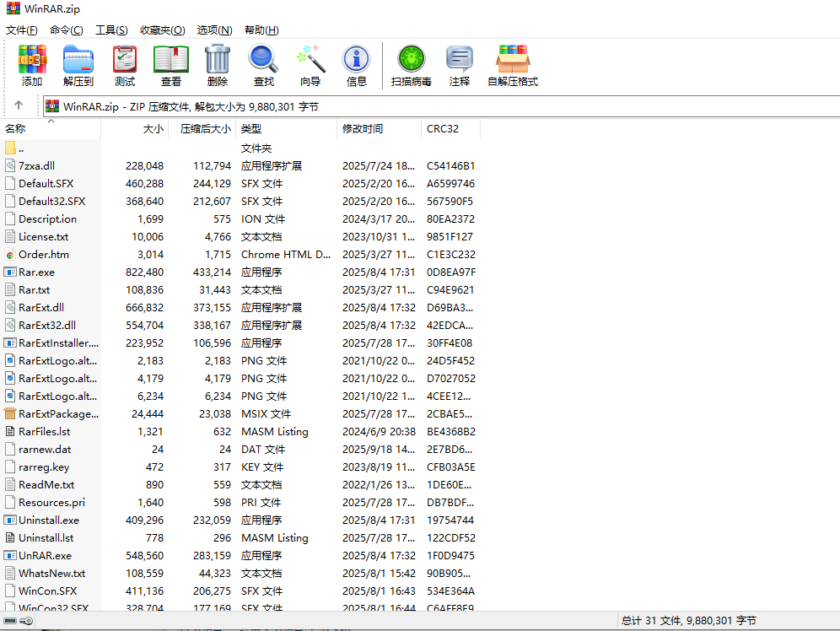Select the Uninstall.lst file name
The width and height of the screenshot is (840, 631).
[x=46, y=538]
